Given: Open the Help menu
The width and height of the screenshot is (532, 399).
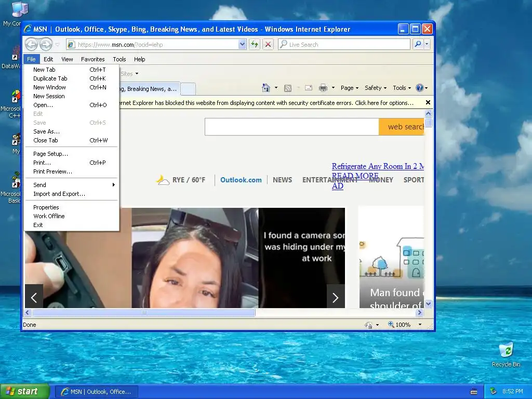Looking at the screenshot, I should coord(139,59).
